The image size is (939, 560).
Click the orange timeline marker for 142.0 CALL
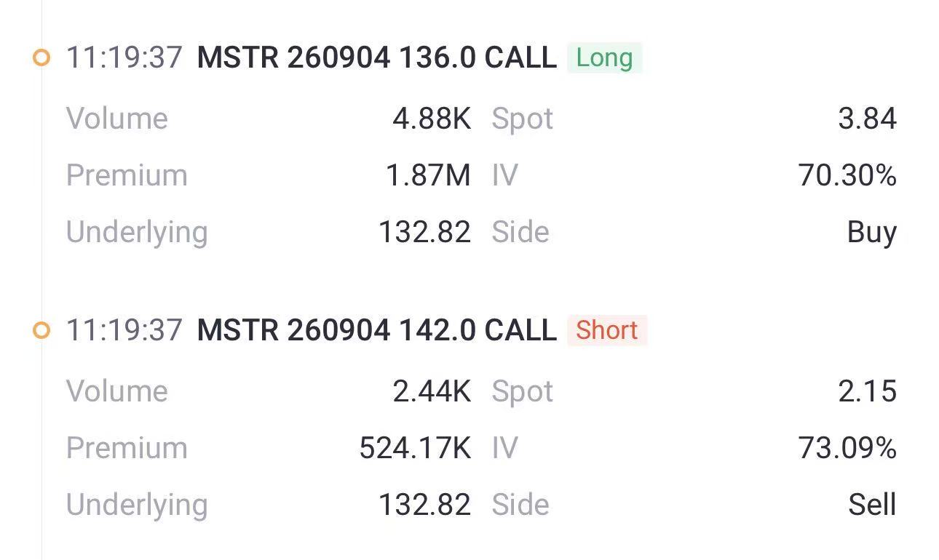click(41, 330)
